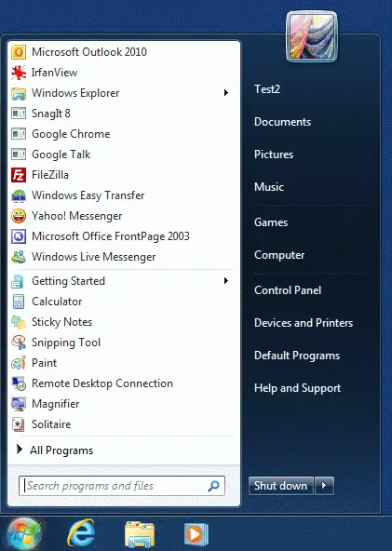Viewport: 392px width, 551px height.
Task: Click the Microsoft Outlook 2010 icon
Action: [19, 52]
